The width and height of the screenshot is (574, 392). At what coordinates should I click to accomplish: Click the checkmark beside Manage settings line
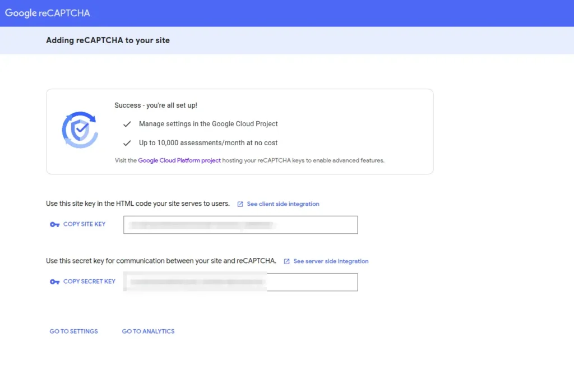pyautogui.click(x=127, y=124)
